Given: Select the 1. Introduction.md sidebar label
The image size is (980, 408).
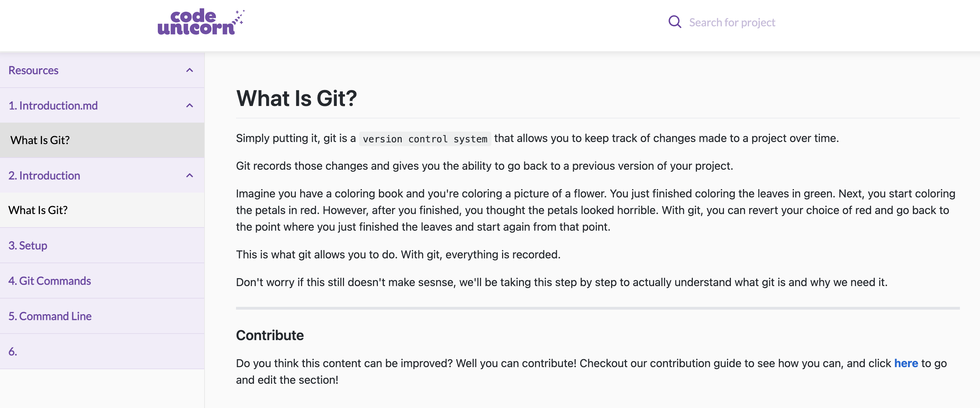Looking at the screenshot, I should click(x=53, y=105).
